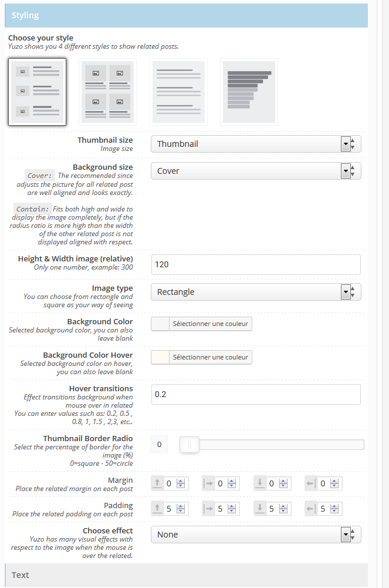Click the Margin right arrow icon
Viewport: 389px width, 588px height.
point(208,483)
